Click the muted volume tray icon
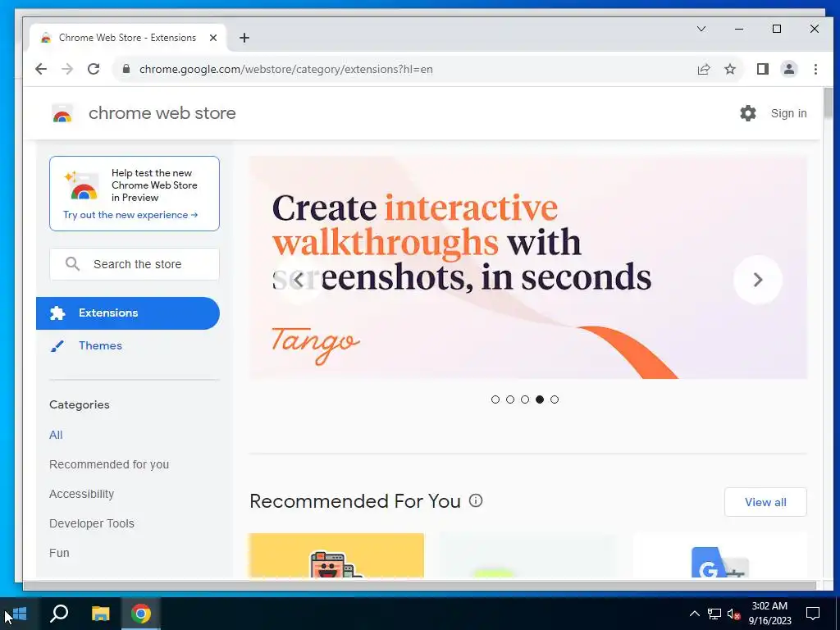This screenshot has width=840, height=630. click(733, 614)
